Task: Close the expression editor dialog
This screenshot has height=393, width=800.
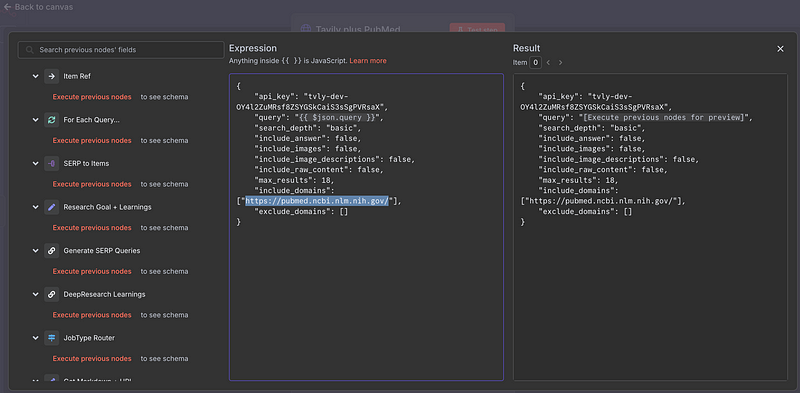Action: tap(780, 49)
